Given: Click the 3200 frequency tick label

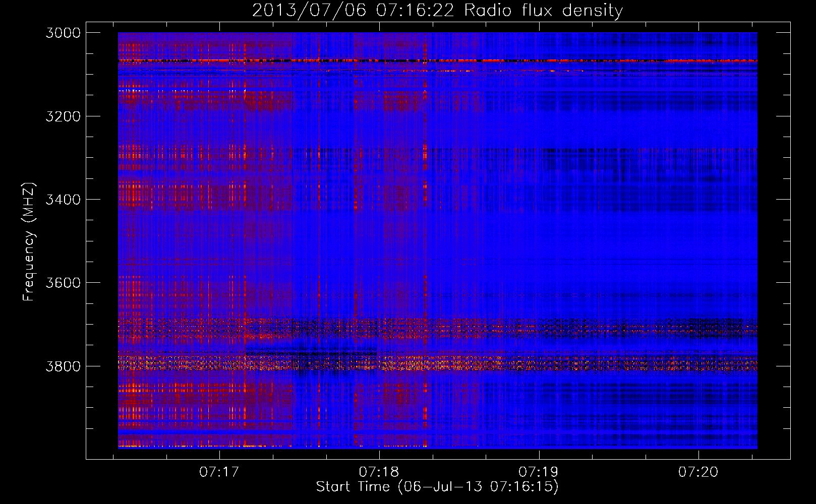Looking at the screenshot, I should (x=63, y=116).
